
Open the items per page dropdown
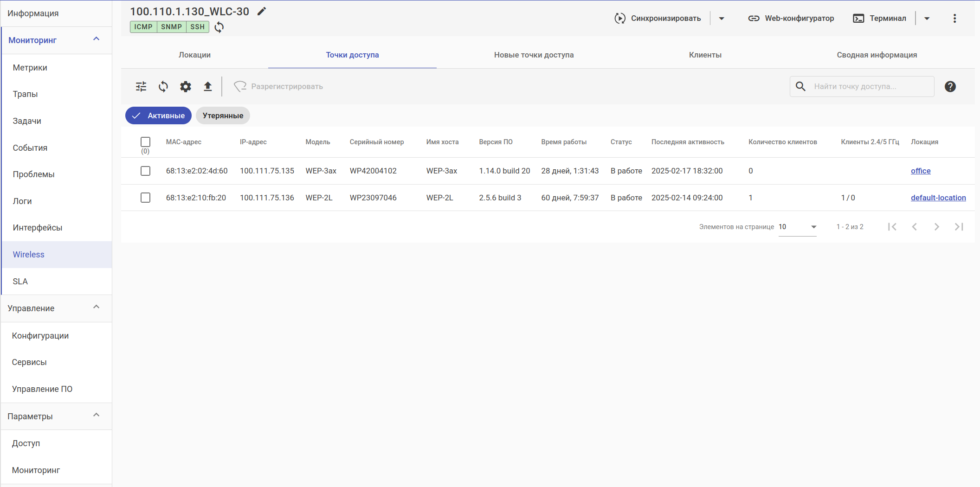(x=797, y=227)
